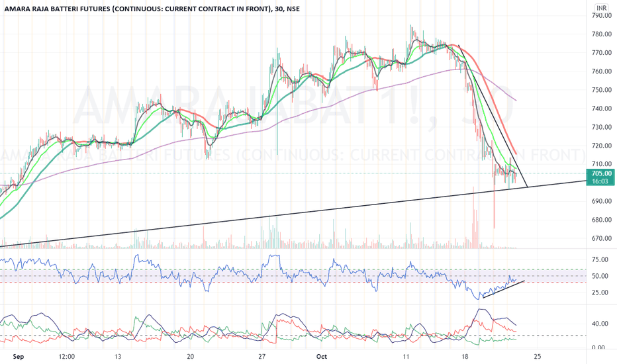Click the RSI 75.00 scale label
This screenshot has width=617, height=364.
[600, 259]
